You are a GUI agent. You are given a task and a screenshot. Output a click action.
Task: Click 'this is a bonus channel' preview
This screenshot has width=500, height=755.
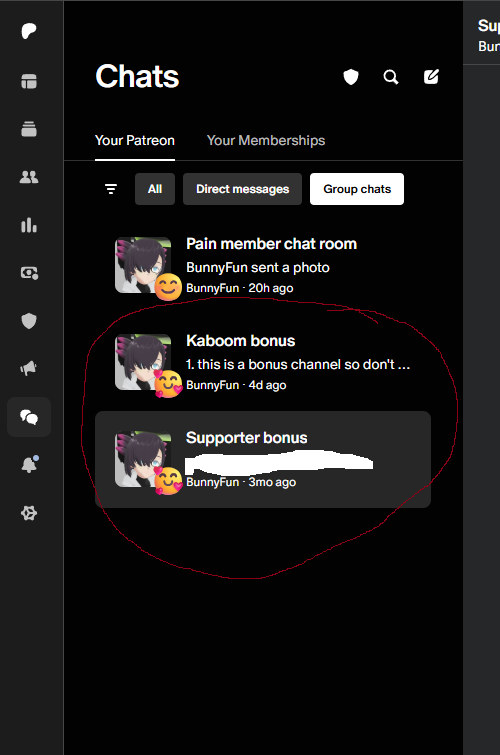pos(298,364)
